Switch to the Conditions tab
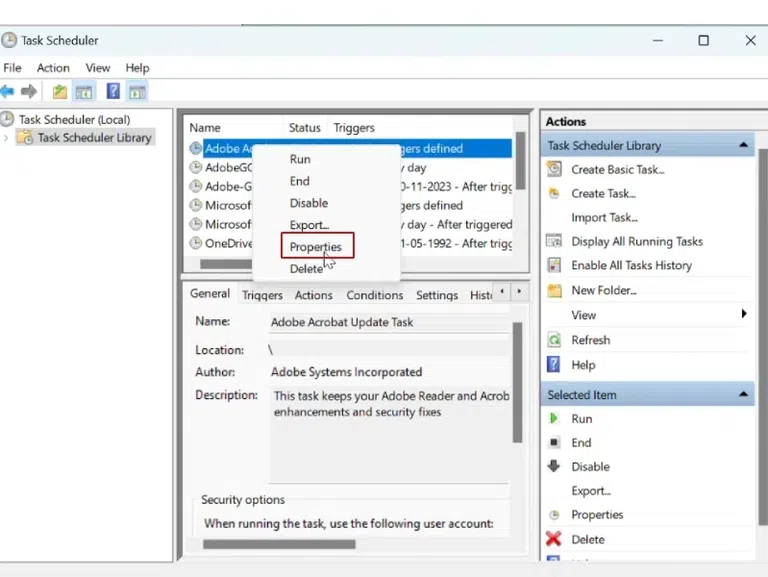The width and height of the screenshot is (768, 577). 375,295
